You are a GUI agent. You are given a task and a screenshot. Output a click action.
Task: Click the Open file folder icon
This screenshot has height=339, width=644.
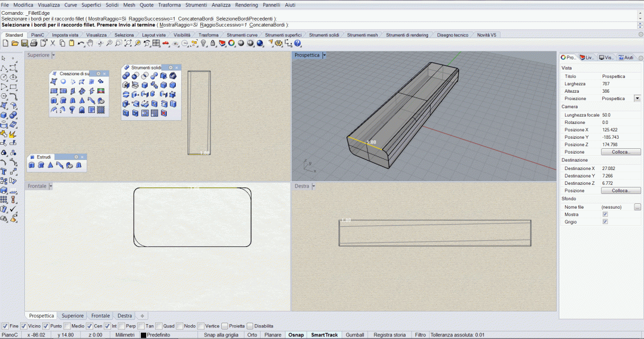(x=14, y=43)
